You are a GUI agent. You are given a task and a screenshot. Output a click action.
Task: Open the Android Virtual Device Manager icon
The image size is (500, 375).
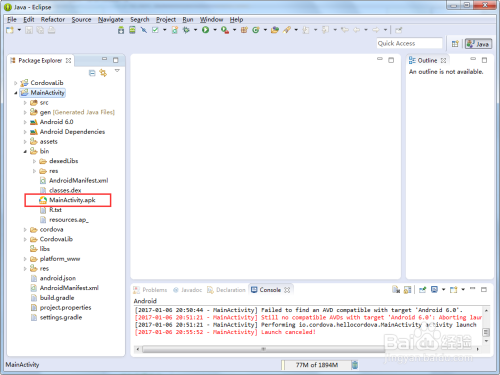[x=132, y=30]
